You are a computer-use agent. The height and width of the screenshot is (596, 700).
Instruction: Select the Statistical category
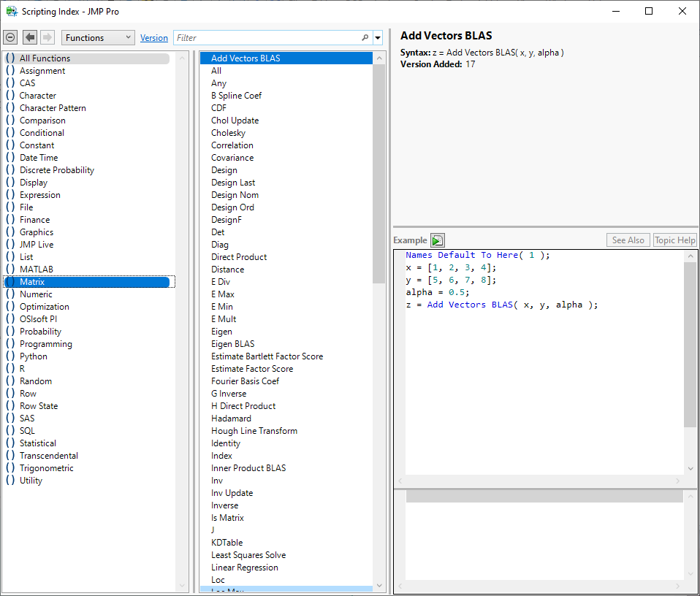tap(37, 443)
